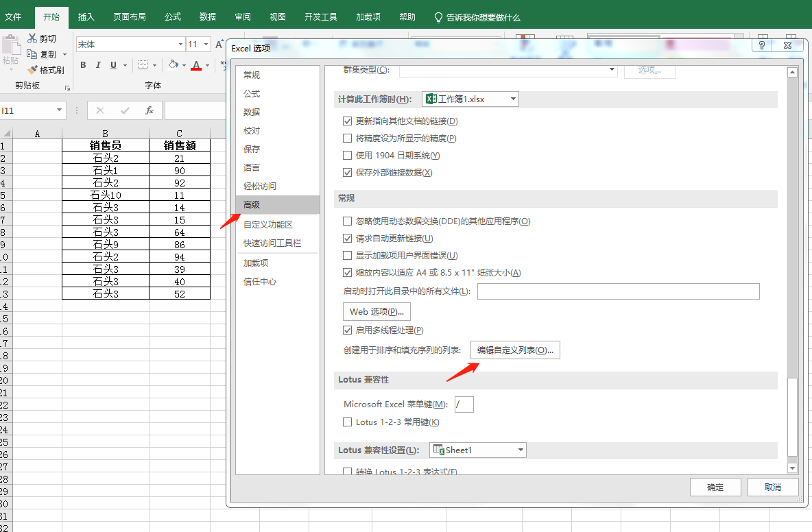Click the increase font size icon

click(219, 45)
